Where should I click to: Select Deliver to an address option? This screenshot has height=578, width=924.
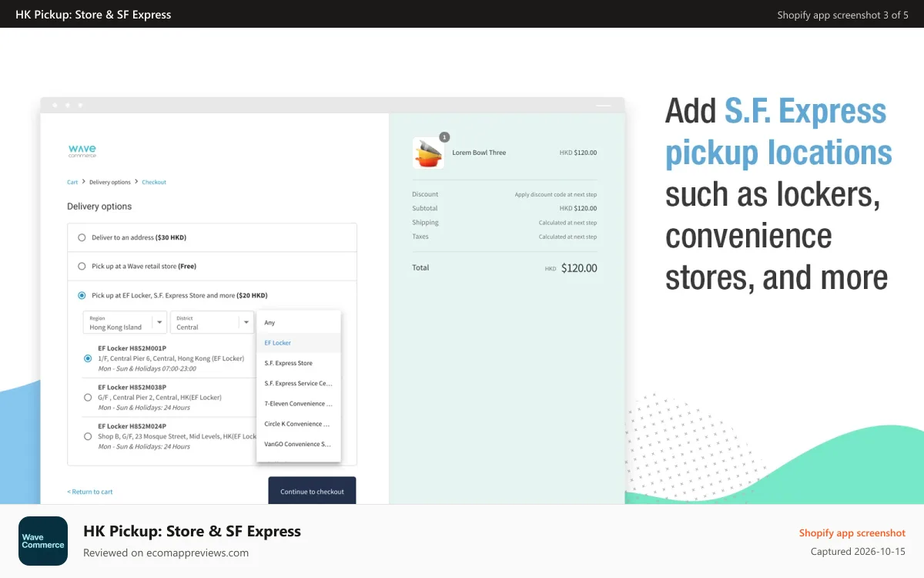(x=82, y=237)
